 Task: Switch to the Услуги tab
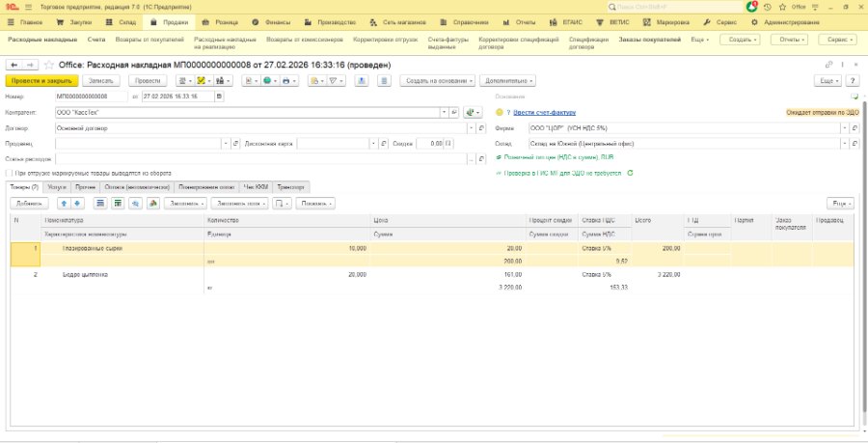tap(57, 187)
